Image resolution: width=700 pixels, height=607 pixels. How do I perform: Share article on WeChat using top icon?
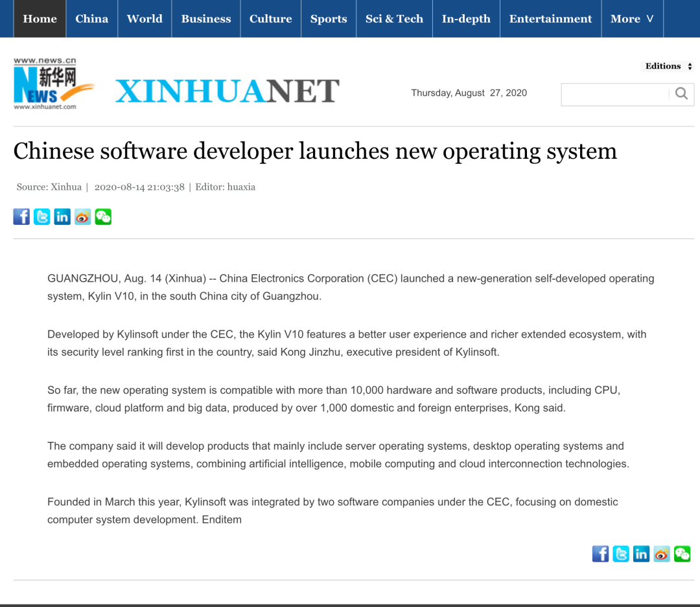(103, 216)
